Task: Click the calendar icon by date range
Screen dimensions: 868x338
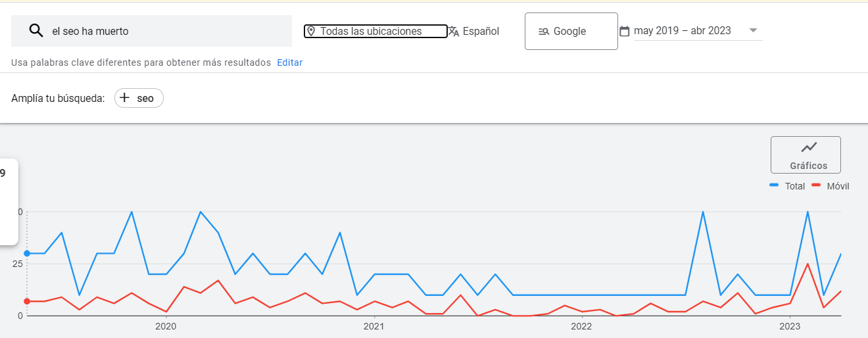Action: point(625,31)
